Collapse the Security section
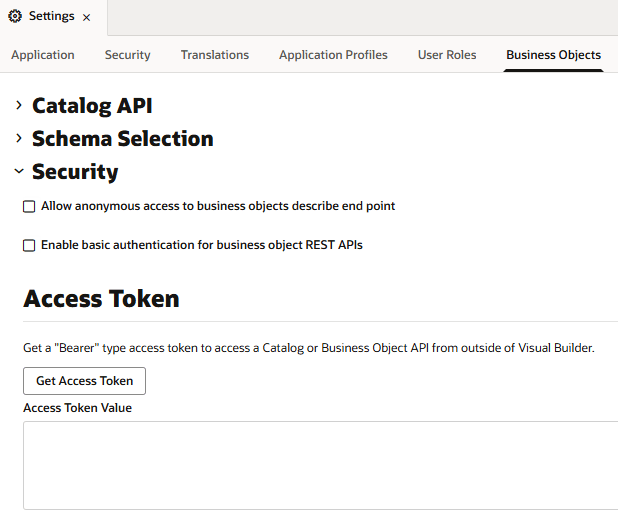Image resolution: width=618 pixels, height=520 pixels. pos(19,171)
